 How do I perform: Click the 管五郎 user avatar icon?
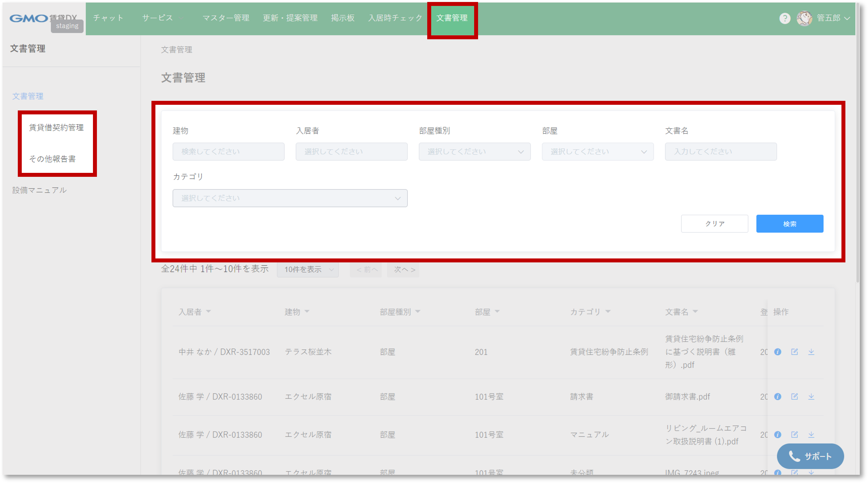tap(804, 18)
